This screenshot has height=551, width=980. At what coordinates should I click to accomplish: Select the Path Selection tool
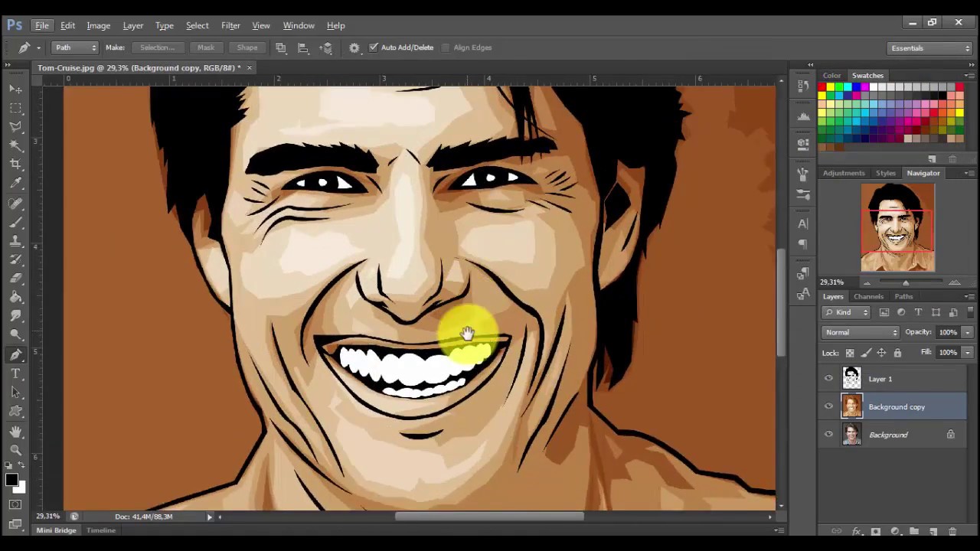click(x=16, y=393)
